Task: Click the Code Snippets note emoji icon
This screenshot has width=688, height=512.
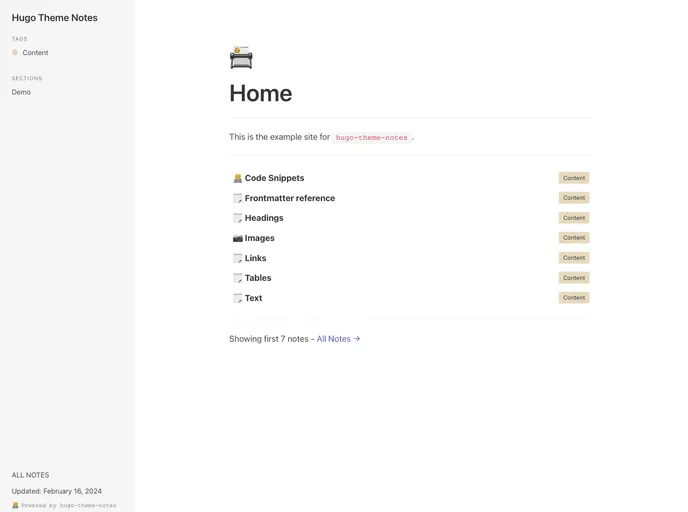Action: 237,178
